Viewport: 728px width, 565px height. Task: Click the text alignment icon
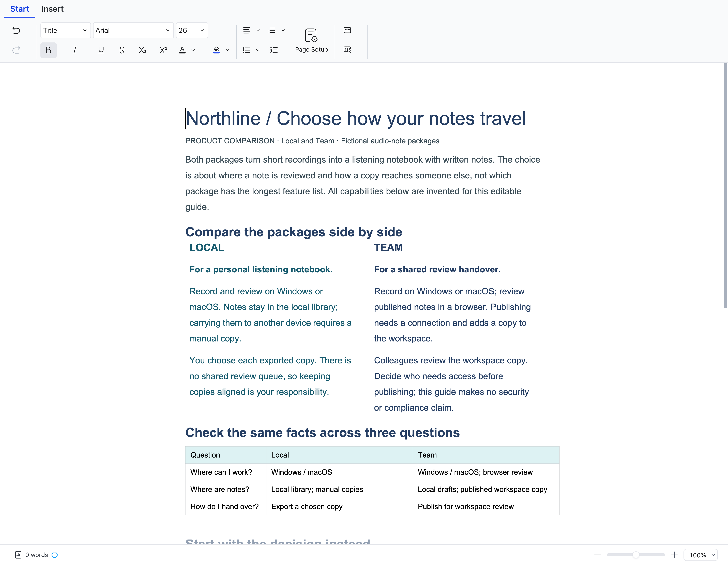point(247,30)
